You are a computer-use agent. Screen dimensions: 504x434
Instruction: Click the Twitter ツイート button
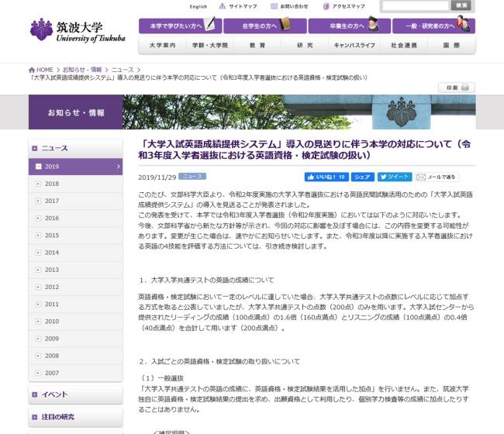coord(395,177)
